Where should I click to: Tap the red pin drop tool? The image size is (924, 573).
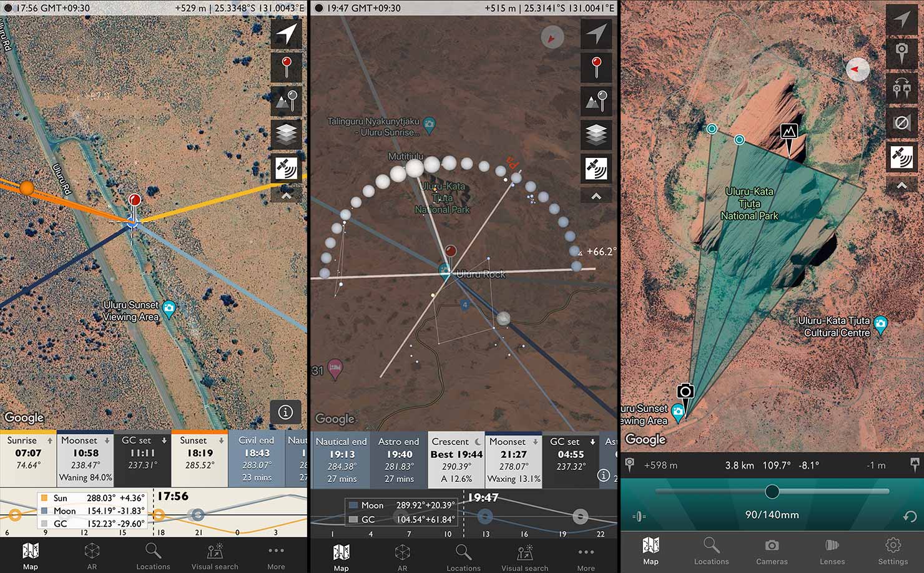pyautogui.click(x=285, y=67)
